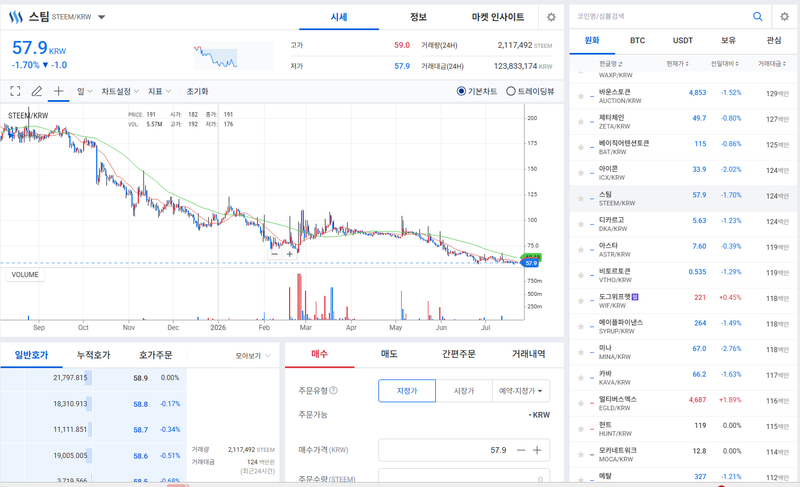Choose the 시장가 order type button

tap(464, 391)
